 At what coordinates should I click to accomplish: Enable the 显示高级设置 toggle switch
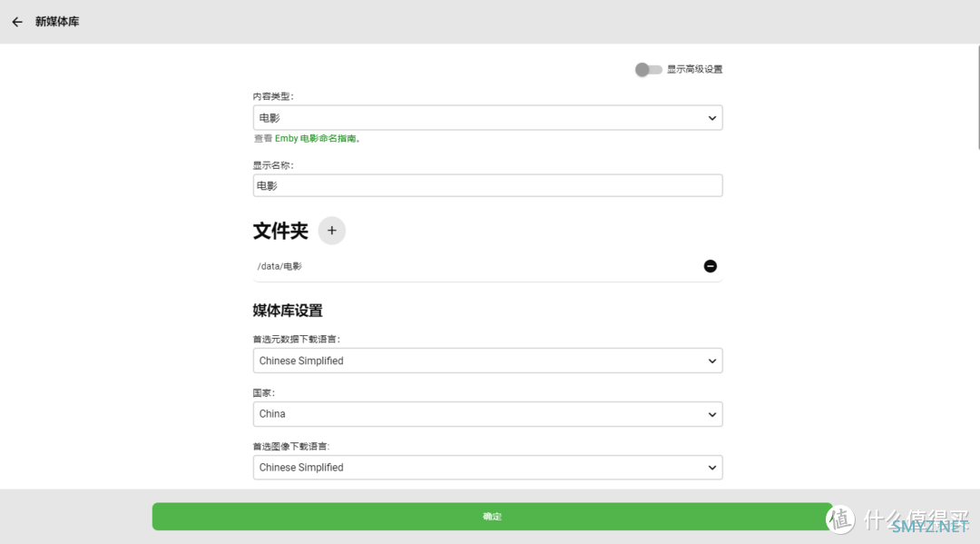[x=648, y=69]
